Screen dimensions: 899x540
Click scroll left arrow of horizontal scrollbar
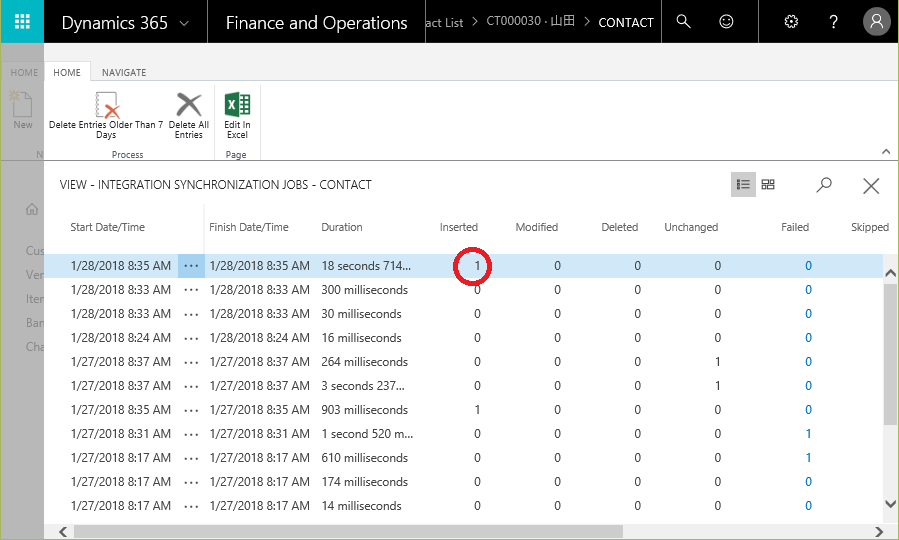[x=62, y=531]
